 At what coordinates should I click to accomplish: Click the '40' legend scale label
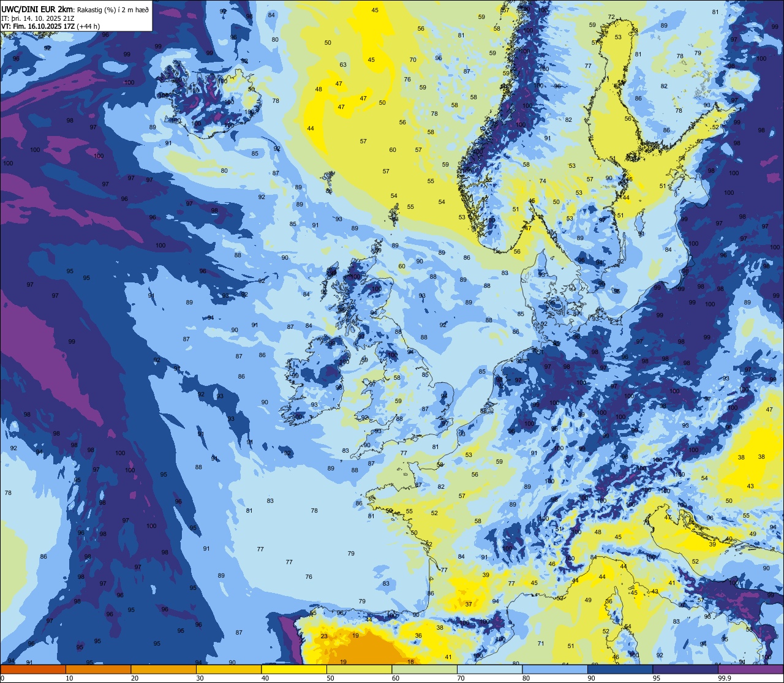(x=265, y=678)
